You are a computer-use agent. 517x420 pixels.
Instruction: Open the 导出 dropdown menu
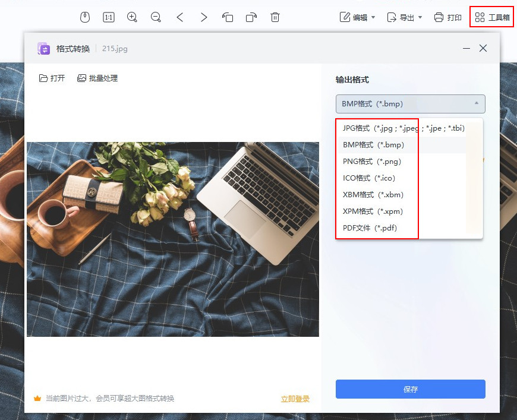405,17
